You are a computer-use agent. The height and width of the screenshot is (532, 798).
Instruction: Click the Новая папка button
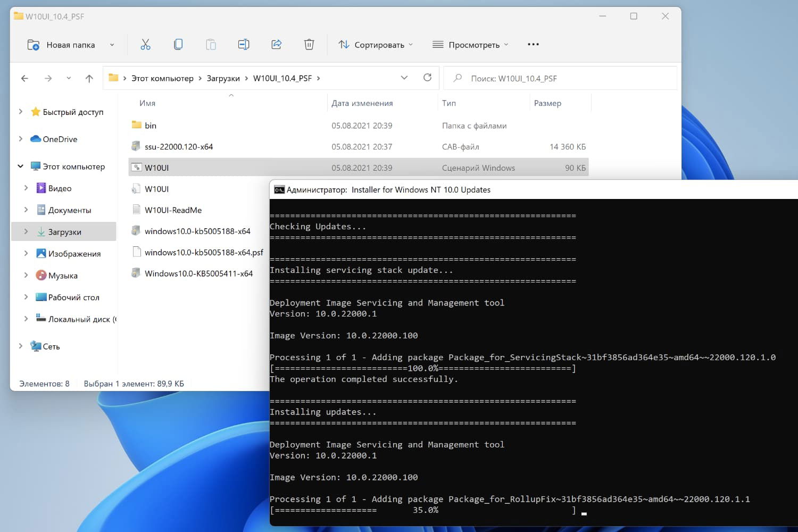62,45
